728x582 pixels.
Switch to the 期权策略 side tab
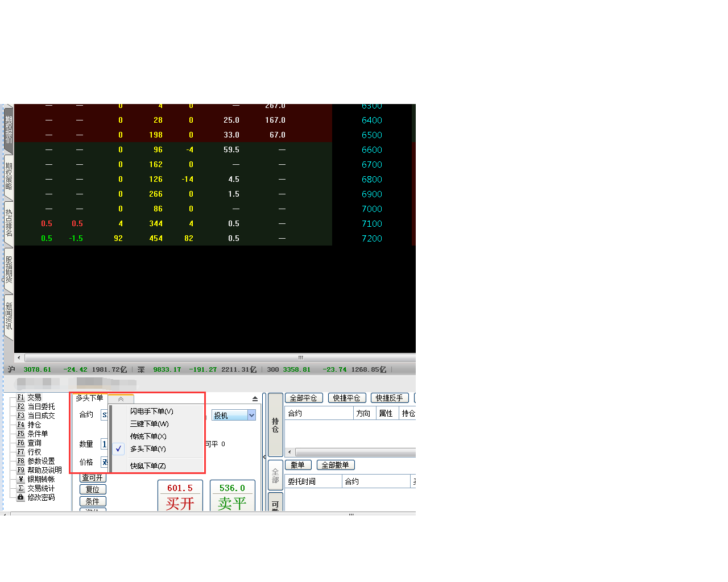9,176
